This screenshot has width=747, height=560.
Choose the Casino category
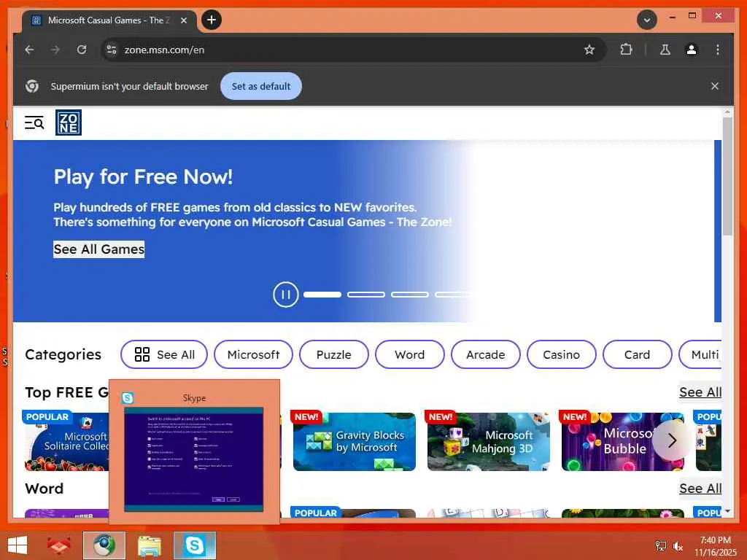click(561, 354)
